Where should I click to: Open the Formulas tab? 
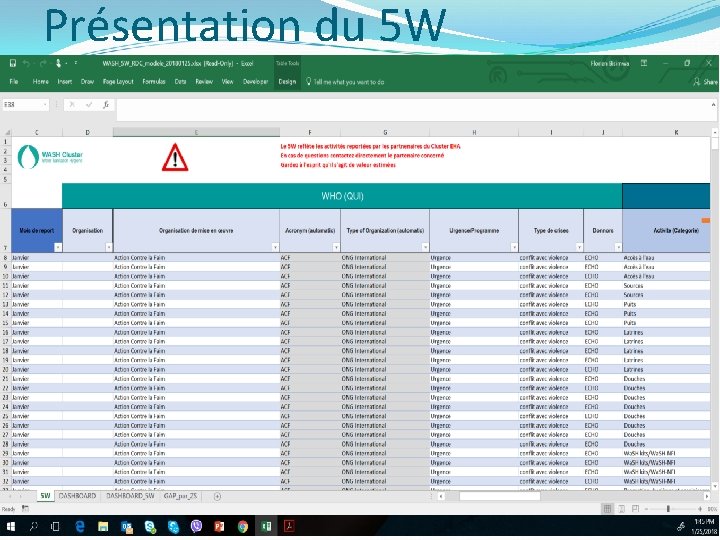coord(154,82)
